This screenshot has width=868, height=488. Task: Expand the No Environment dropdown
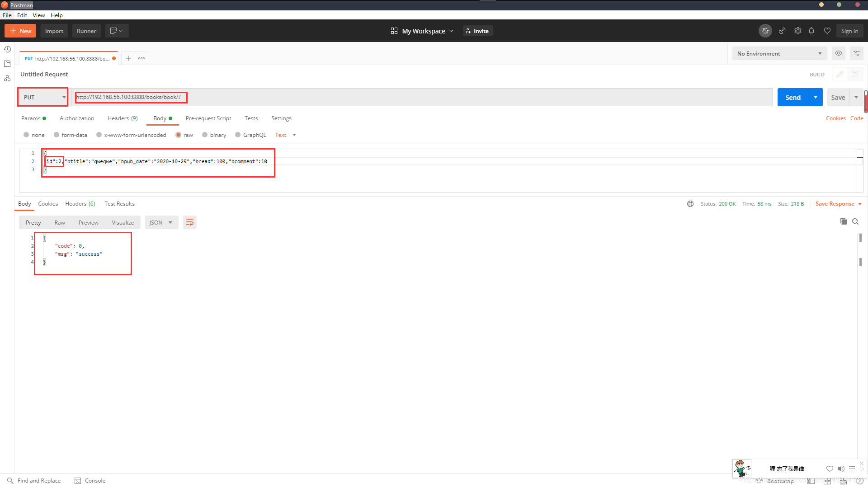(x=780, y=54)
